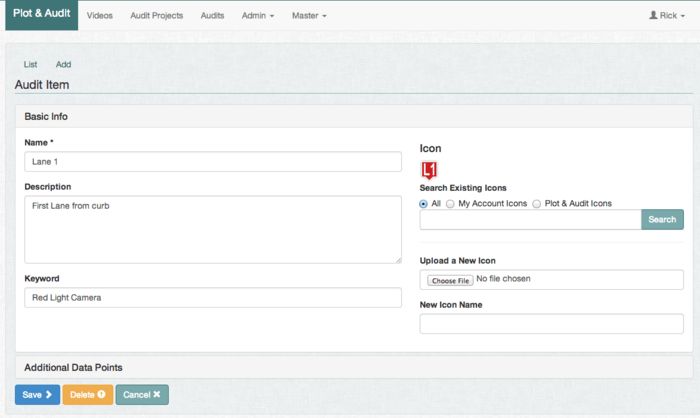The height and width of the screenshot is (418, 700).
Task: Choose Plot & Audit Icons radio option
Action: (537, 204)
